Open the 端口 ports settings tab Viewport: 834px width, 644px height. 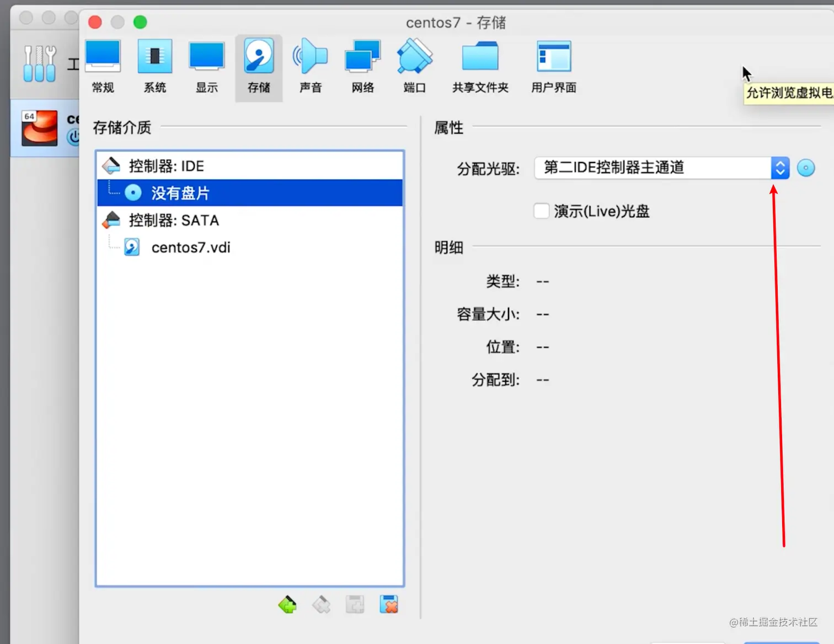pos(415,67)
